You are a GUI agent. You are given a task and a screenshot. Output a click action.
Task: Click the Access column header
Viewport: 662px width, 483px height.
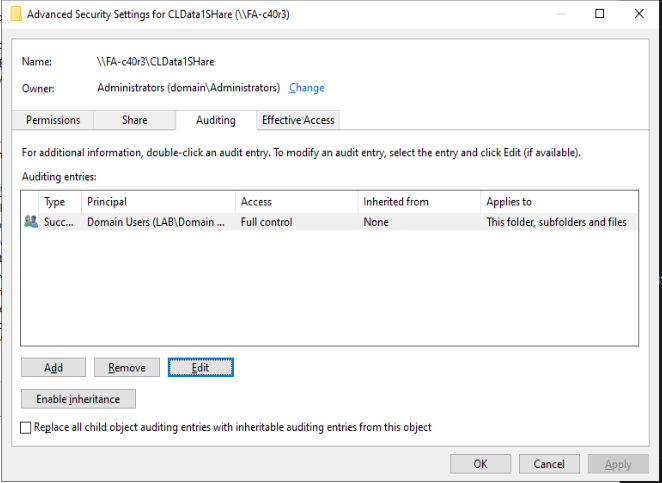(296, 202)
